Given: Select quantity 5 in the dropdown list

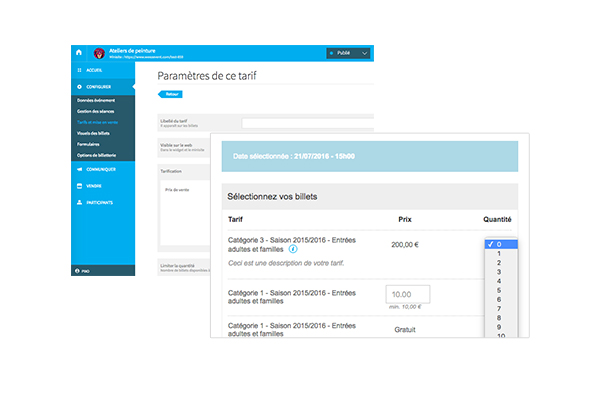Looking at the screenshot, I should pyautogui.click(x=501, y=290).
